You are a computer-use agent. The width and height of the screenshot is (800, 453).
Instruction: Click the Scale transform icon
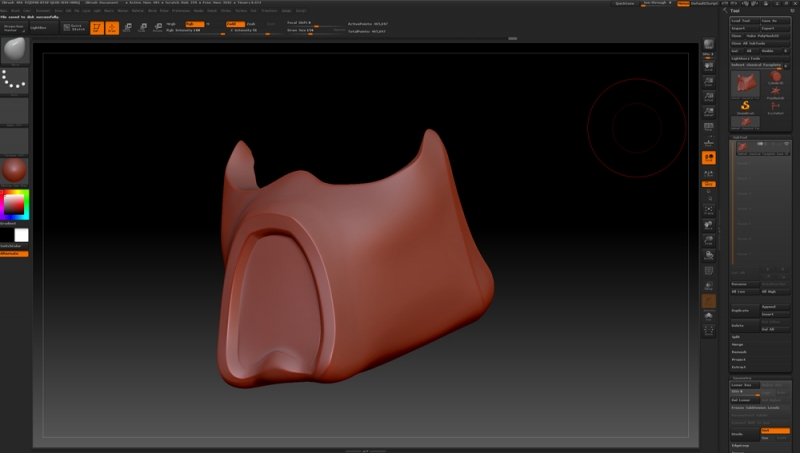(x=142, y=28)
